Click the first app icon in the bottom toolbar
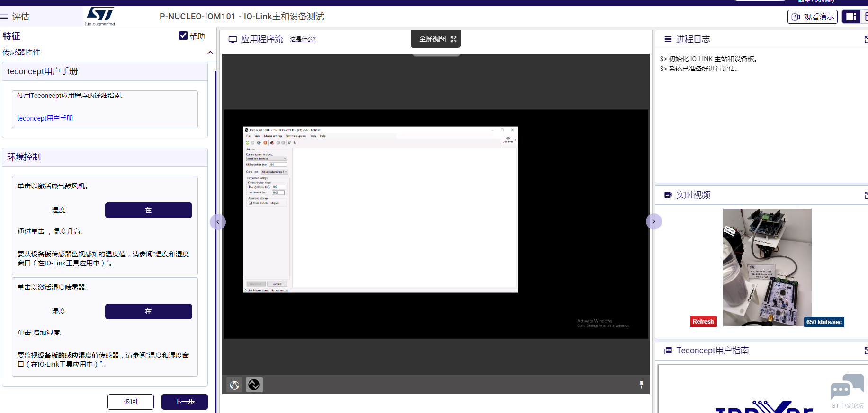 [x=234, y=385]
